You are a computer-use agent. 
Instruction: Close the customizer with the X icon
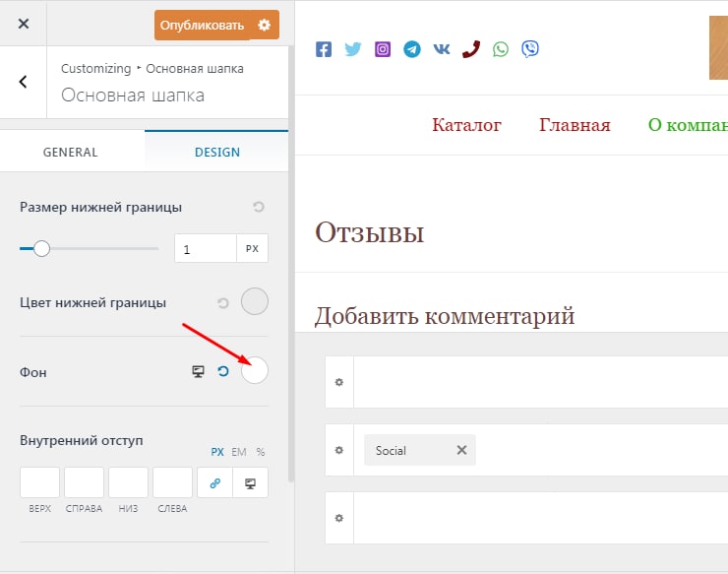[24, 24]
